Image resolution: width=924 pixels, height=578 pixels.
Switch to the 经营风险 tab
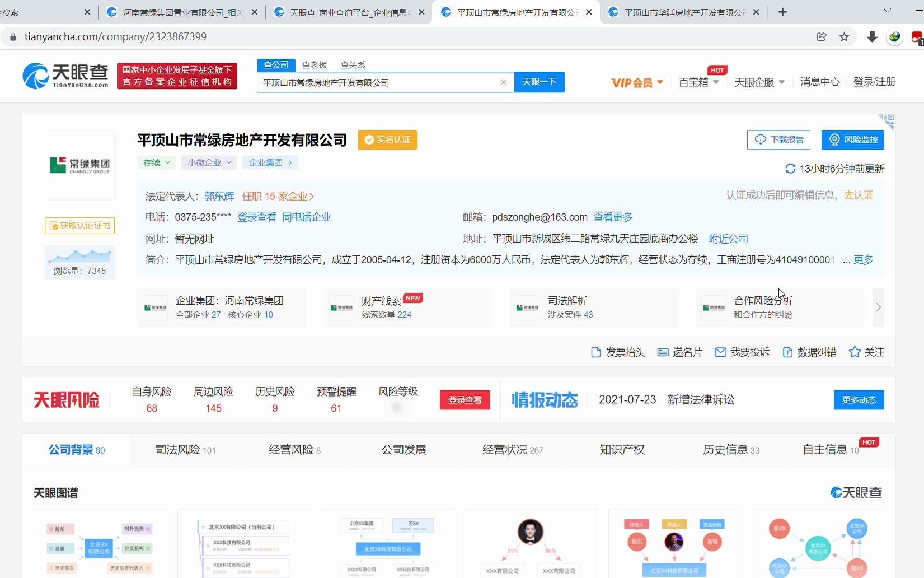[294, 450]
